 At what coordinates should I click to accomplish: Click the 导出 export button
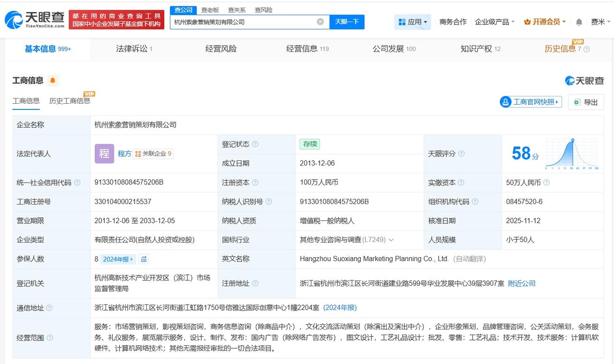click(x=586, y=102)
